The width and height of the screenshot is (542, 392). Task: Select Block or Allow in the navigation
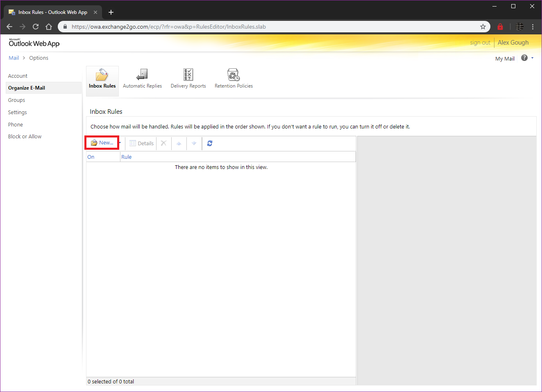tap(25, 137)
